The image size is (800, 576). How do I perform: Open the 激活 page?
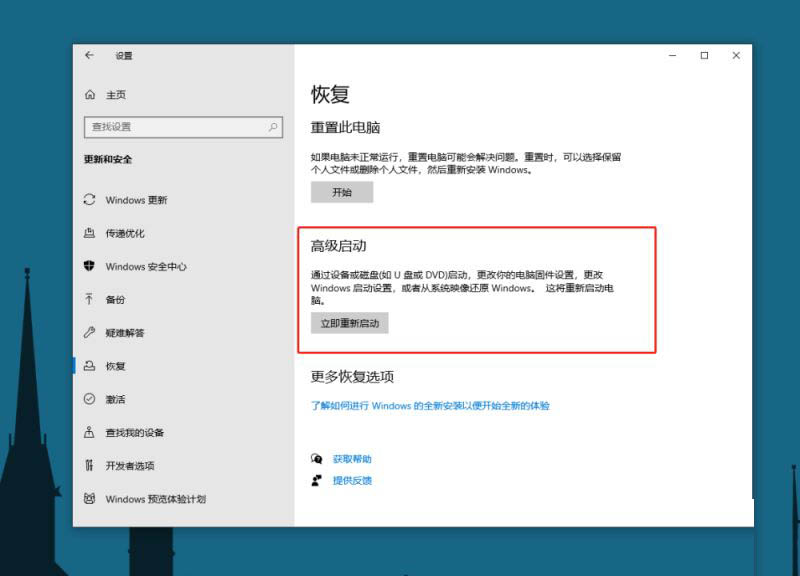115,399
